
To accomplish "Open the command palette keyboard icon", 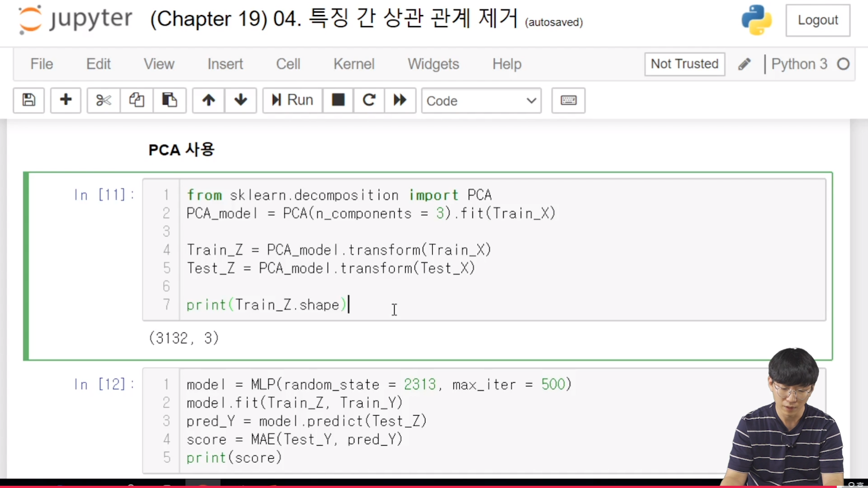I will [x=568, y=100].
